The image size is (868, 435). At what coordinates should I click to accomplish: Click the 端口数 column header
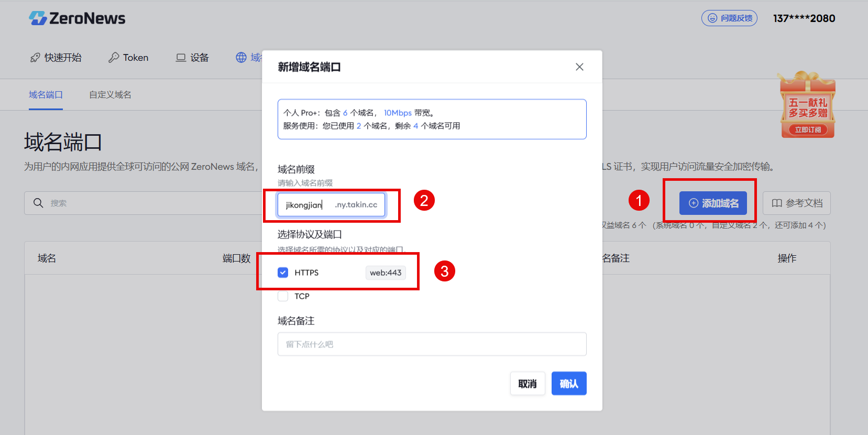point(236,258)
